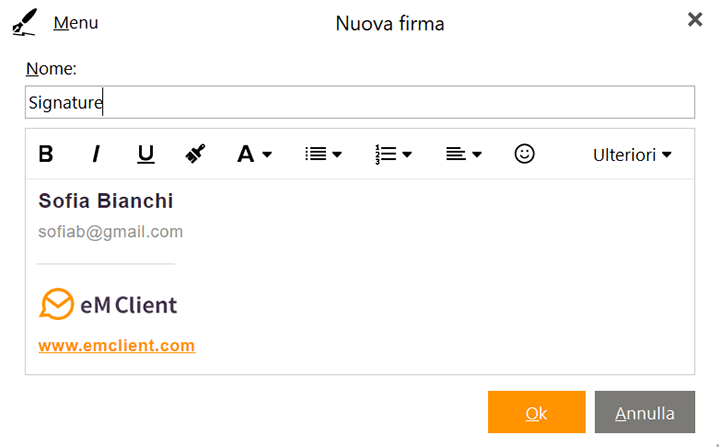Expand numbered list style dropdown arrow
This screenshot has width=721, height=448.
click(x=407, y=155)
